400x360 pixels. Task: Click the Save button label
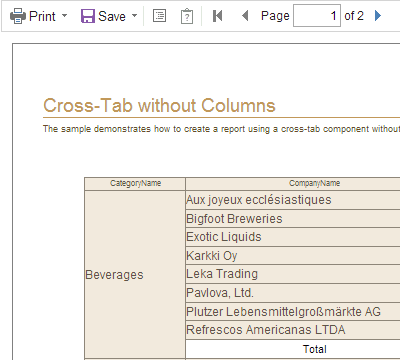112,16
